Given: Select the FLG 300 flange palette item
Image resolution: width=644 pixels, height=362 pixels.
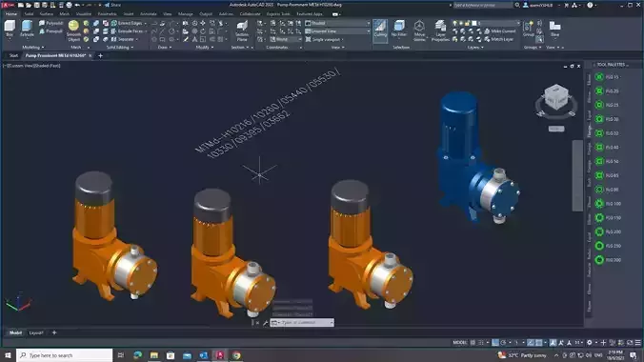Looking at the screenshot, I should pyautogui.click(x=608, y=260).
